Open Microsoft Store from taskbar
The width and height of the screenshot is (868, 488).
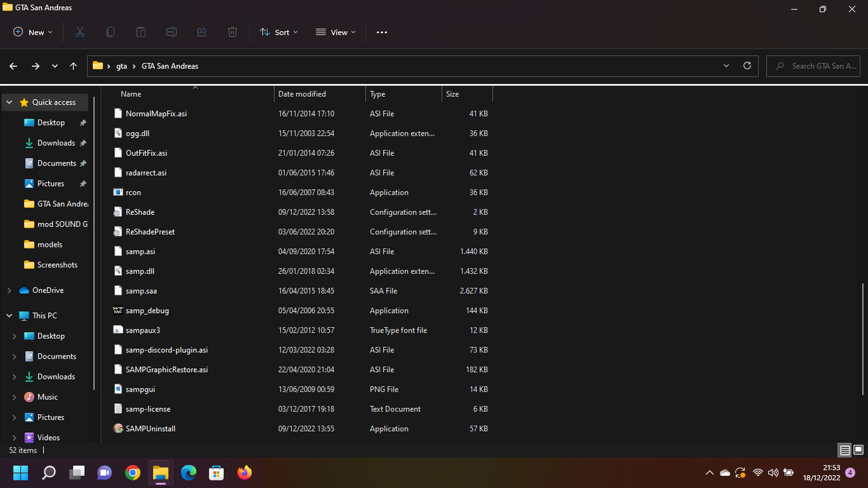click(216, 472)
